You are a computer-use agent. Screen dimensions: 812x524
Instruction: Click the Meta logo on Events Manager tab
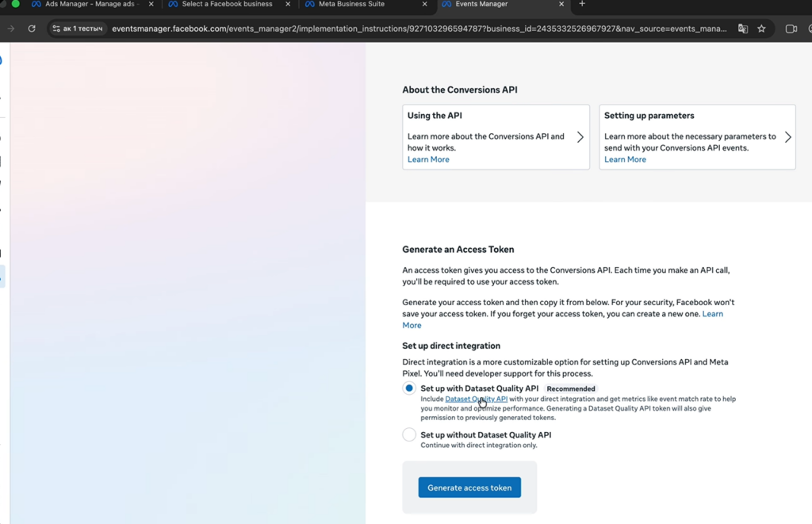coord(446,4)
